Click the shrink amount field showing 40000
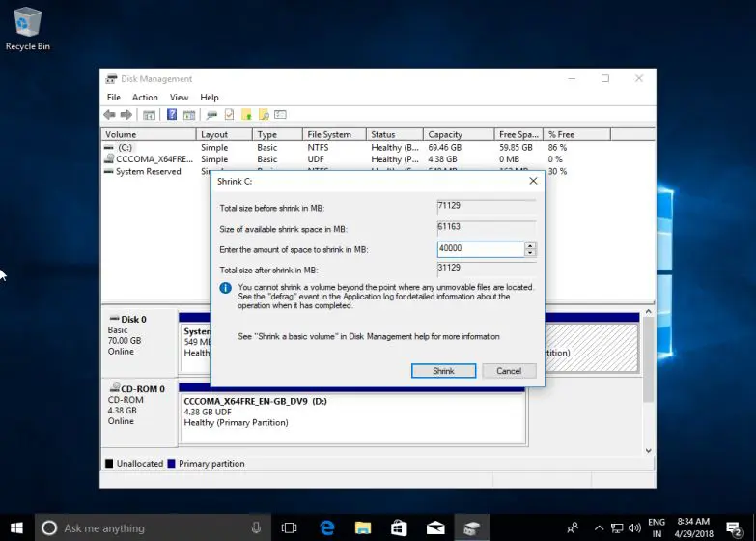756x541 pixels. click(x=480, y=249)
